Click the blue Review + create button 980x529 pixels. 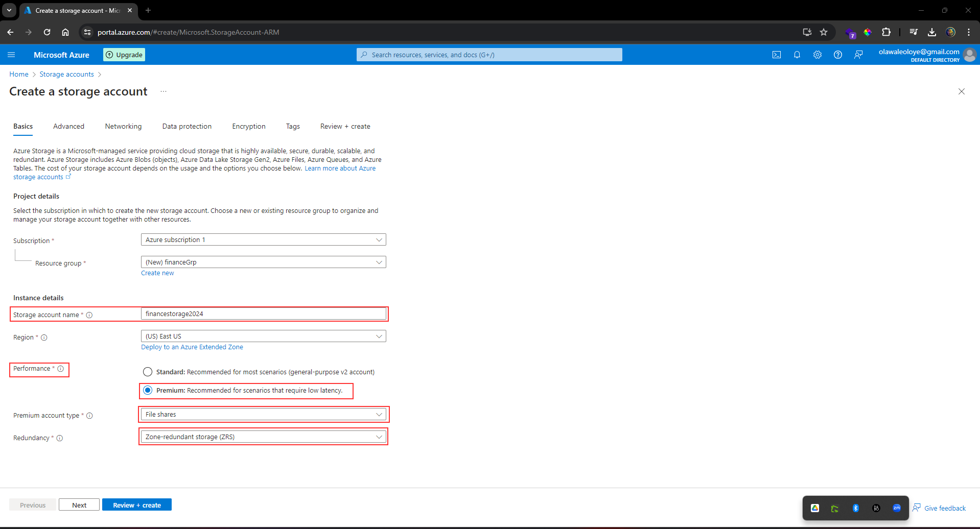[137, 505]
